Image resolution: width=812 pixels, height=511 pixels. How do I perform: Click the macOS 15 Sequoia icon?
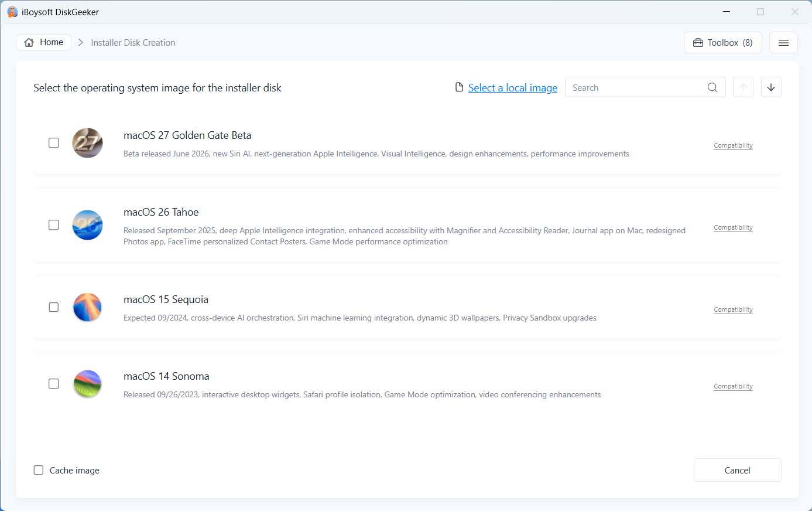pos(87,307)
